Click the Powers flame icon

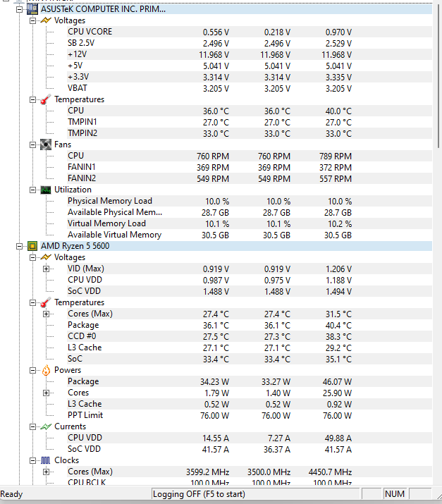click(x=46, y=370)
